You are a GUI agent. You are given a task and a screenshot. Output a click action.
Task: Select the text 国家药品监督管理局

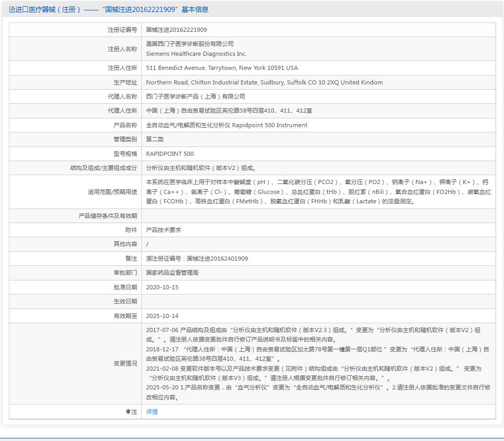[172, 273]
